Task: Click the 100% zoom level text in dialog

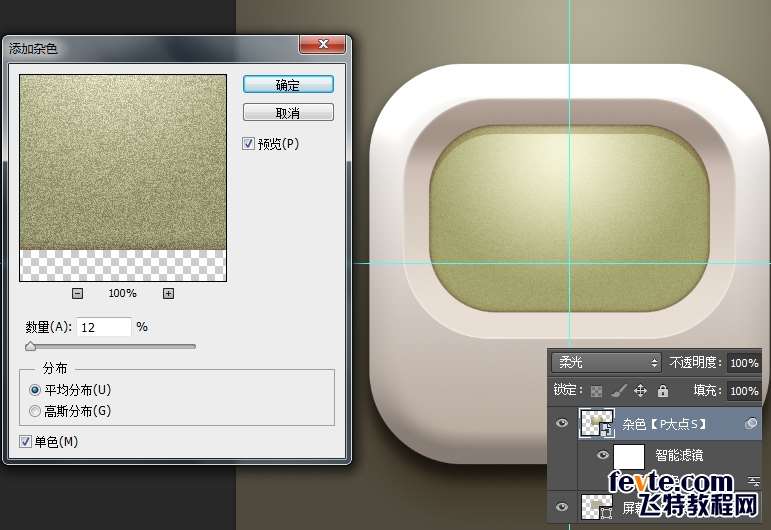Action: pyautogui.click(x=122, y=294)
